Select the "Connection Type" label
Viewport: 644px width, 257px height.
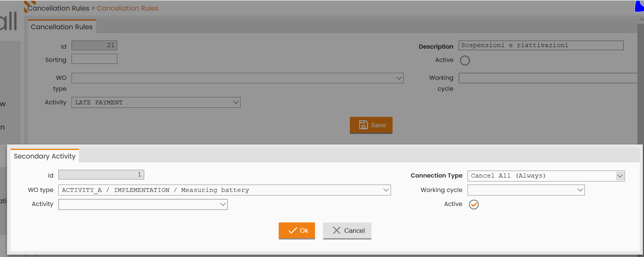(436, 176)
